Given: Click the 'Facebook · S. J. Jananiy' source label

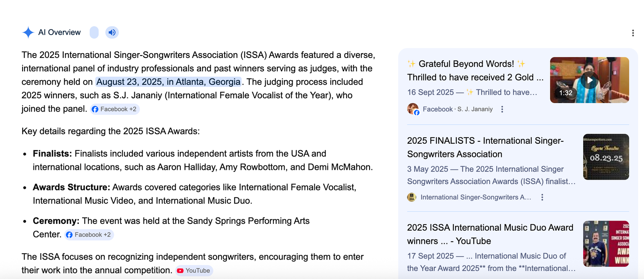Looking at the screenshot, I should (458, 109).
